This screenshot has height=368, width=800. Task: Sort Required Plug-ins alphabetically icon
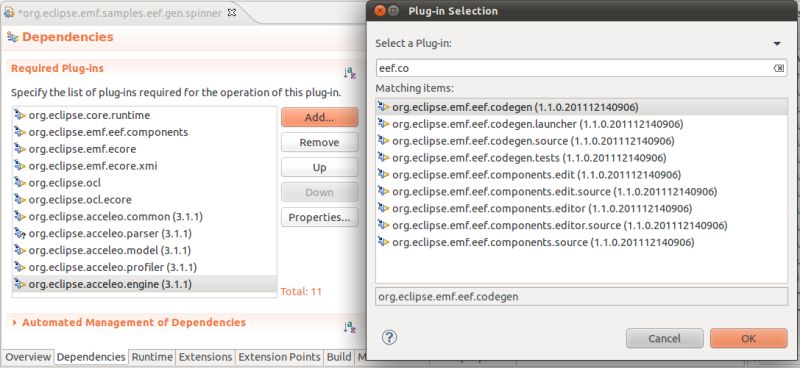pyautogui.click(x=349, y=73)
